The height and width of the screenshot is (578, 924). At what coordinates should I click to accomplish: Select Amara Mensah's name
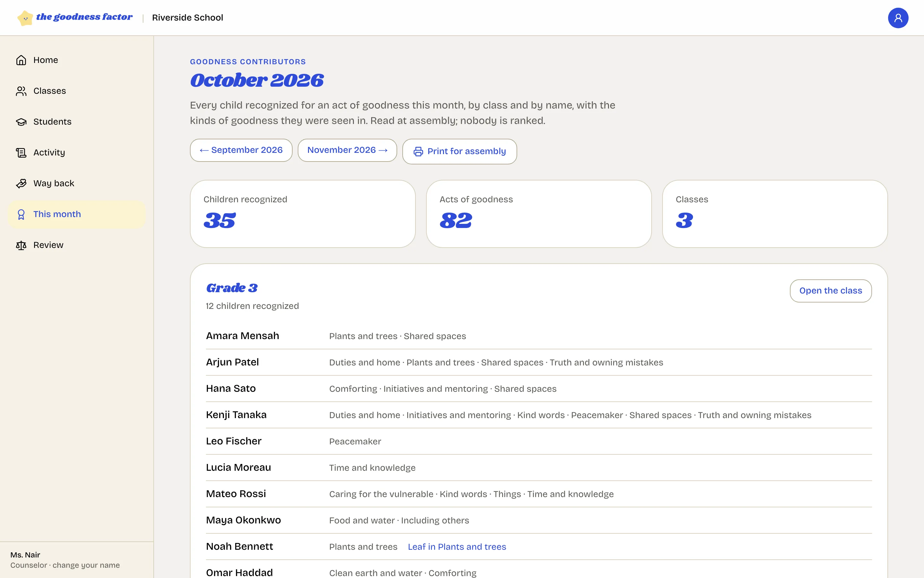243,336
